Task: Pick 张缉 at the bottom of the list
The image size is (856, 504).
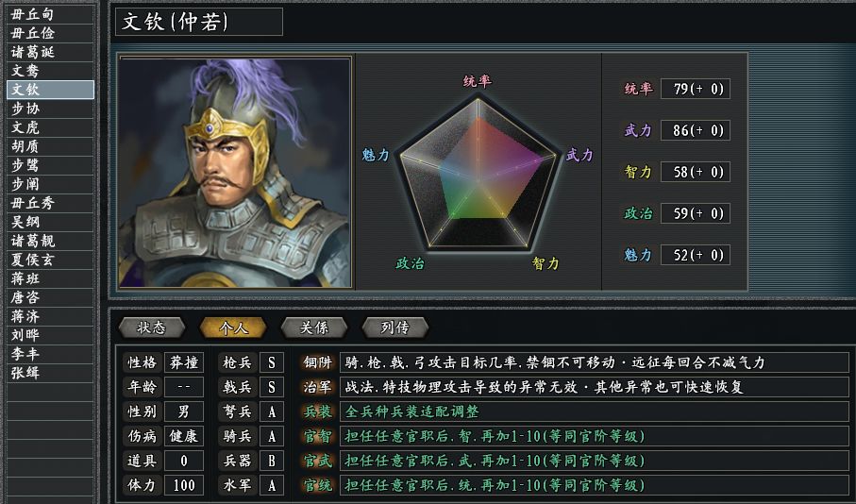Action: (x=49, y=373)
